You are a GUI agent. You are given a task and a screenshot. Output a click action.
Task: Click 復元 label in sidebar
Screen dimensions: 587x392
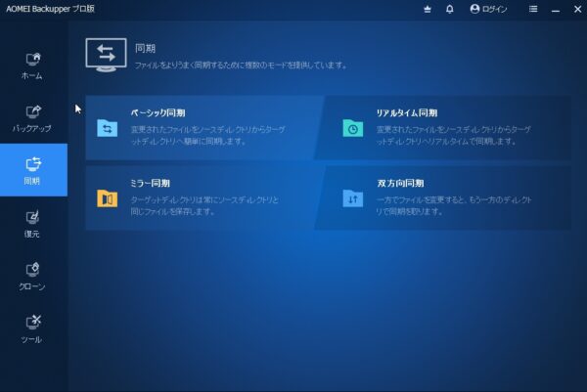32,235
